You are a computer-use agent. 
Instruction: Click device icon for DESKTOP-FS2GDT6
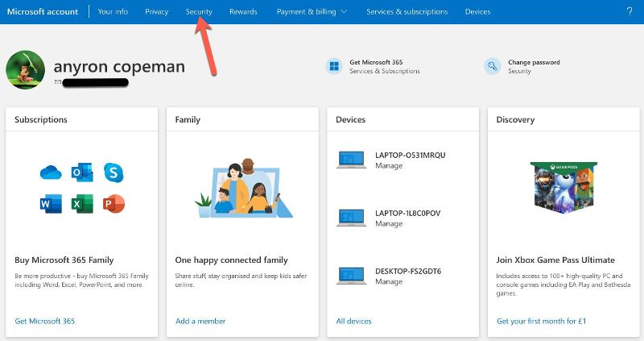[352, 276]
